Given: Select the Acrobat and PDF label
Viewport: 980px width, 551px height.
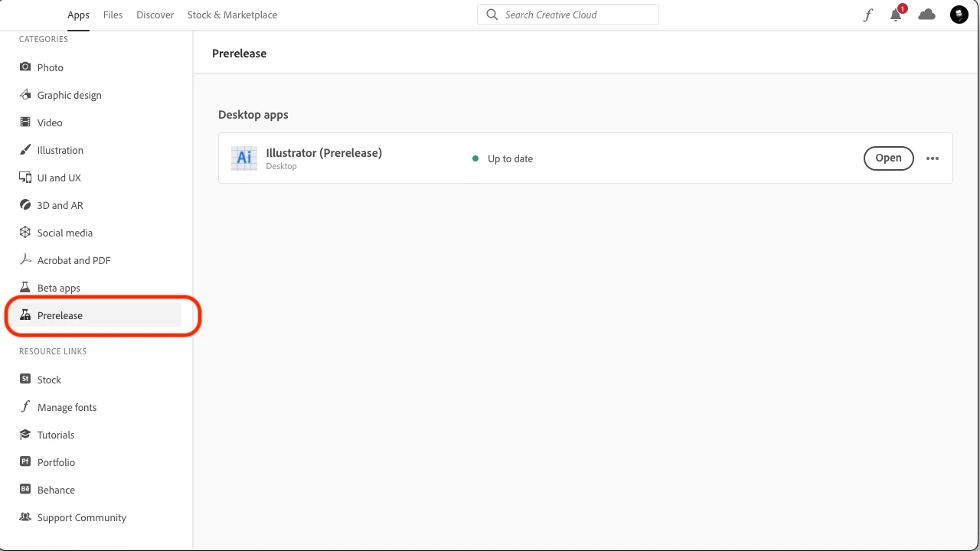Looking at the screenshot, I should coord(74,260).
